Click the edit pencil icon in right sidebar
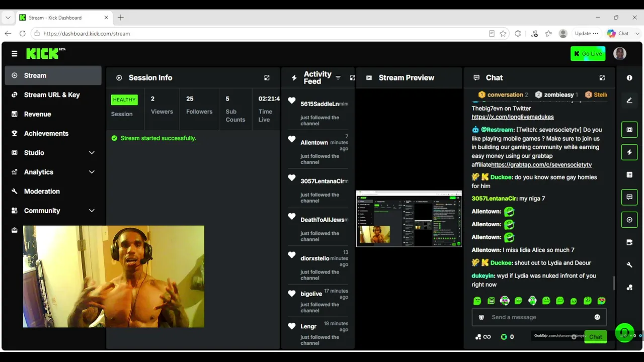The height and width of the screenshot is (362, 644). click(x=629, y=101)
